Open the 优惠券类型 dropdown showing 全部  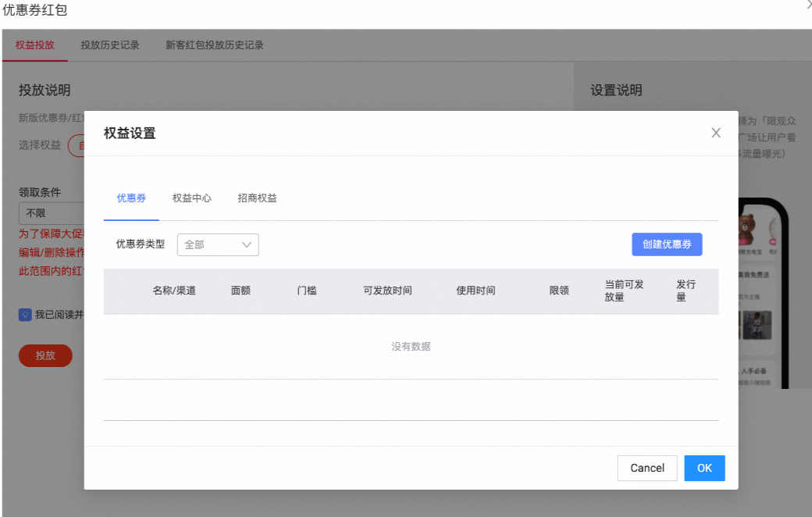coord(217,244)
